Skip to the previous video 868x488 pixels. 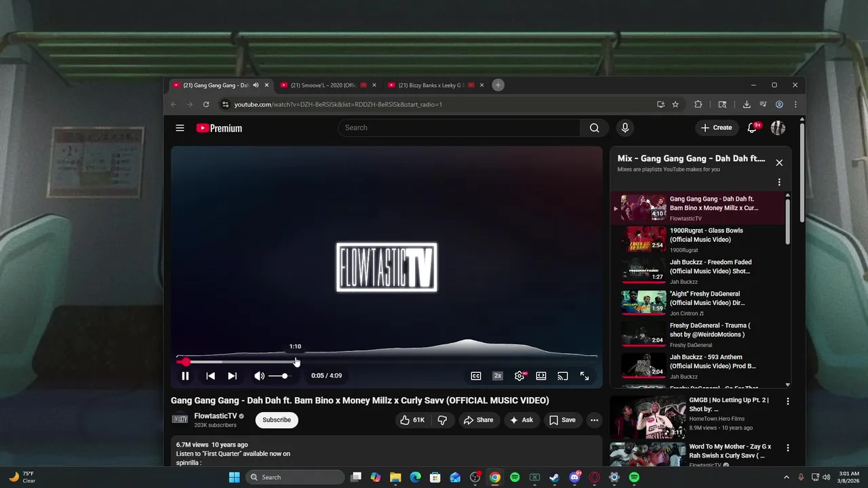210,376
